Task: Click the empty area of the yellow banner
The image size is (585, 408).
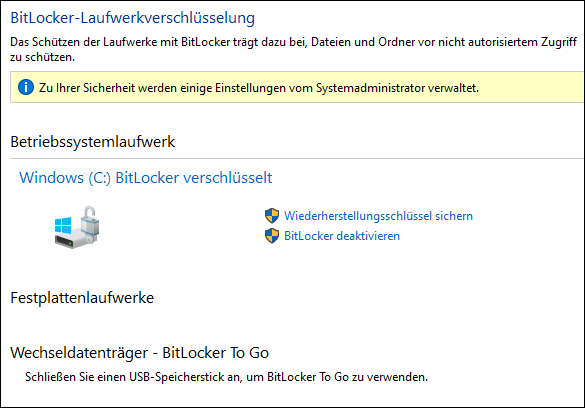Action: click(532, 87)
